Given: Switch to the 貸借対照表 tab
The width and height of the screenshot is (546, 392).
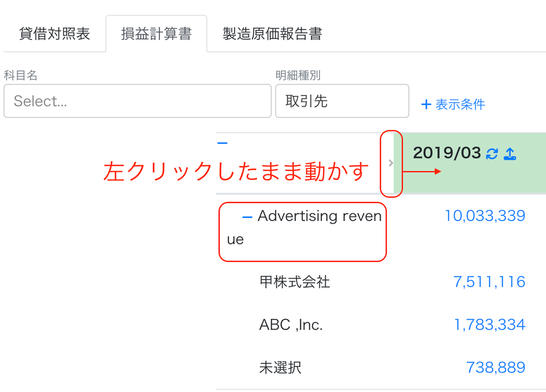Looking at the screenshot, I should pyautogui.click(x=55, y=34).
